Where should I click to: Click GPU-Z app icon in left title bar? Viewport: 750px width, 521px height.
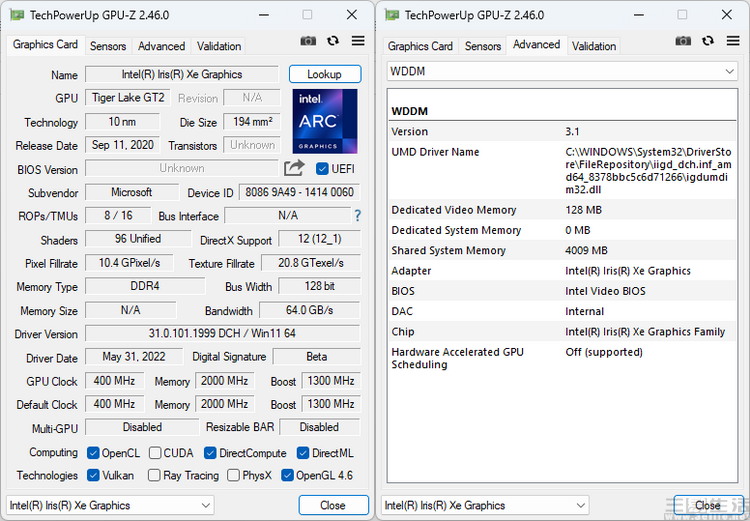click(x=17, y=15)
